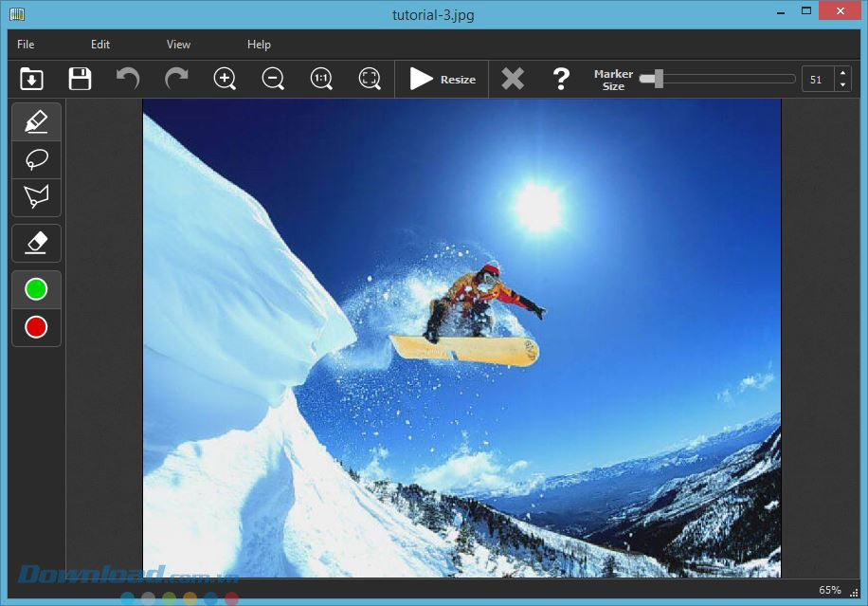Screen dimensions: 868x606
Task: Undo the last action
Action: (128, 79)
